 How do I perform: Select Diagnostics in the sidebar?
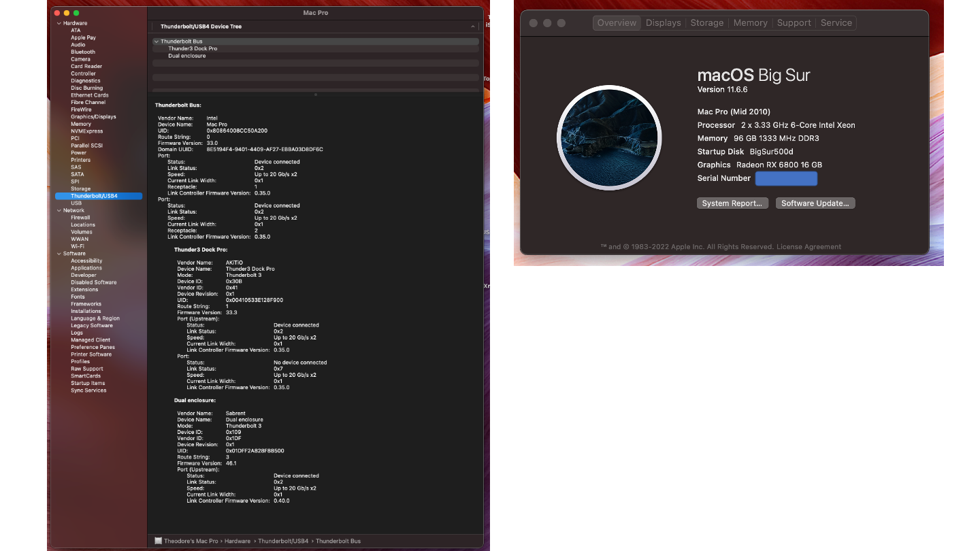(86, 81)
